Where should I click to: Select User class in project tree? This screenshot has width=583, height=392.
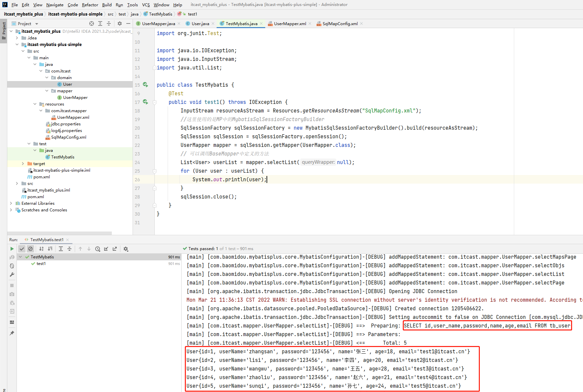(67, 84)
